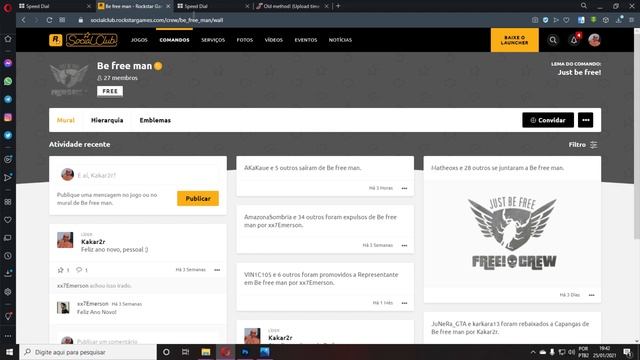Open options for AKaKaue left post

(x=404, y=188)
